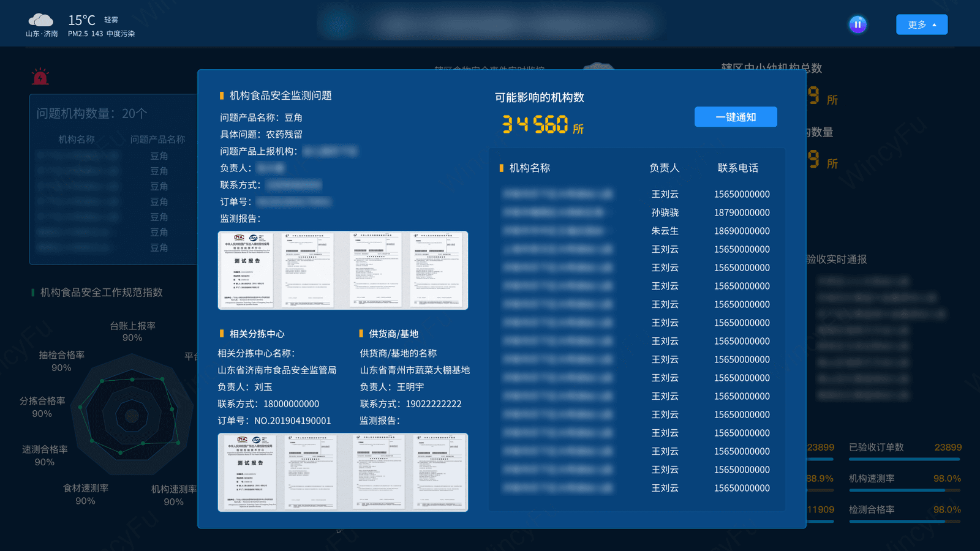Open last page thumbnail of upper 监测报告

coord(437,270)
